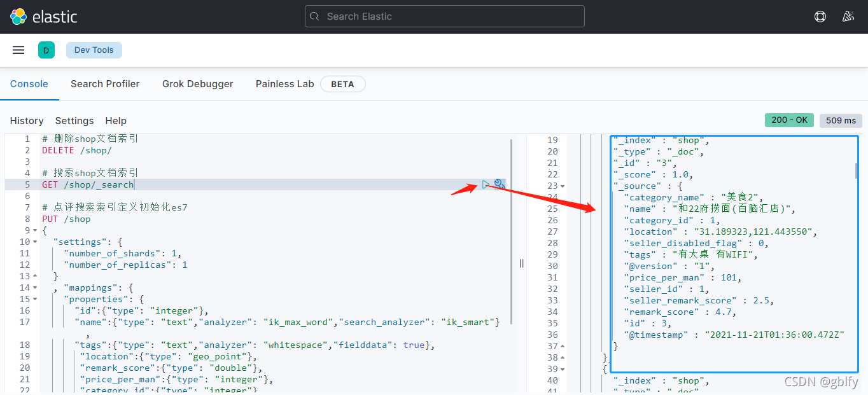868x395 pixels.
Task: Open the Grok Debugger tab
Action: (x=198, y=84)
